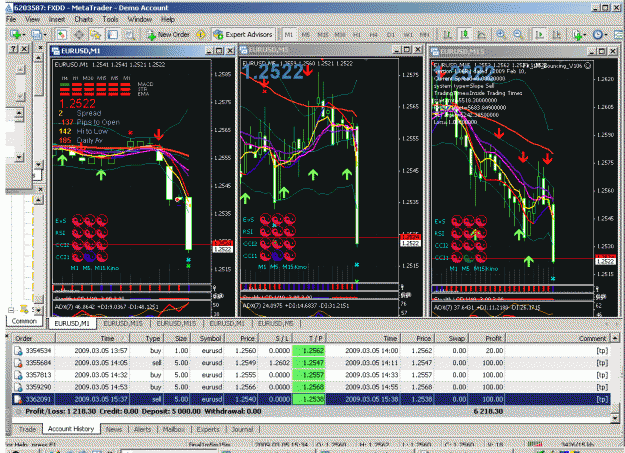This screenshot has height=453, width=625.
Task: Select the H1 timeframe button
Action: [357, 35]
